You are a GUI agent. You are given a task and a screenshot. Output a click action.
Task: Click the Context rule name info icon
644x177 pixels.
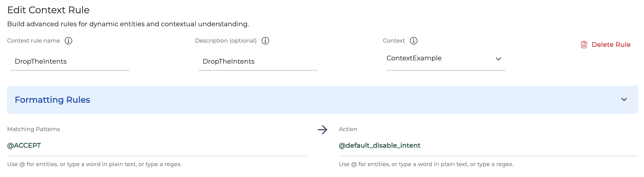pos(68,41)
